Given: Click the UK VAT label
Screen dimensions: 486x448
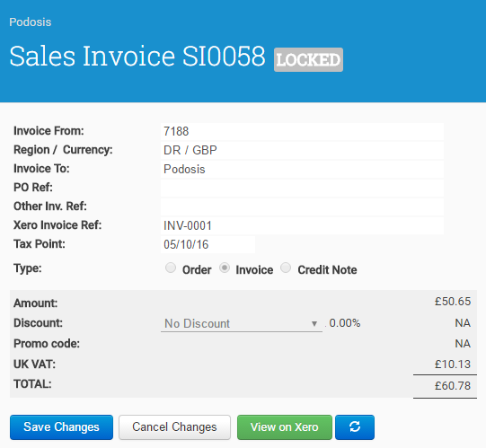Looking at the screenshot, I should [34, 365].
